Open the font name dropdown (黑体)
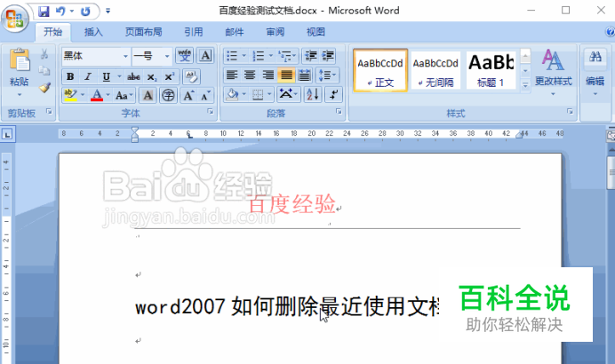Image resolution: width=615 pixels, height=364 pixels. [125, 56]
